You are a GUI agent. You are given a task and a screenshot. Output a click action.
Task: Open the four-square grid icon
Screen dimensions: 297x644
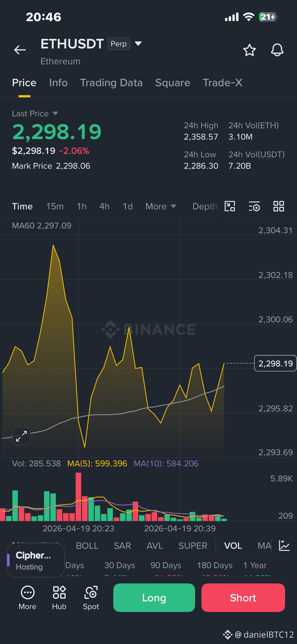tap(279, 206)
